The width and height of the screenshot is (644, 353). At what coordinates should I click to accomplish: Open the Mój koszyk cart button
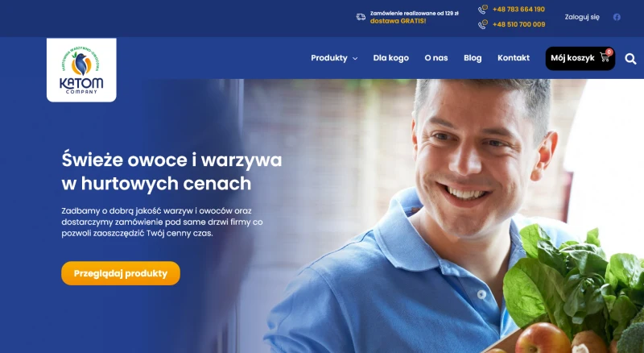point(580,58)
